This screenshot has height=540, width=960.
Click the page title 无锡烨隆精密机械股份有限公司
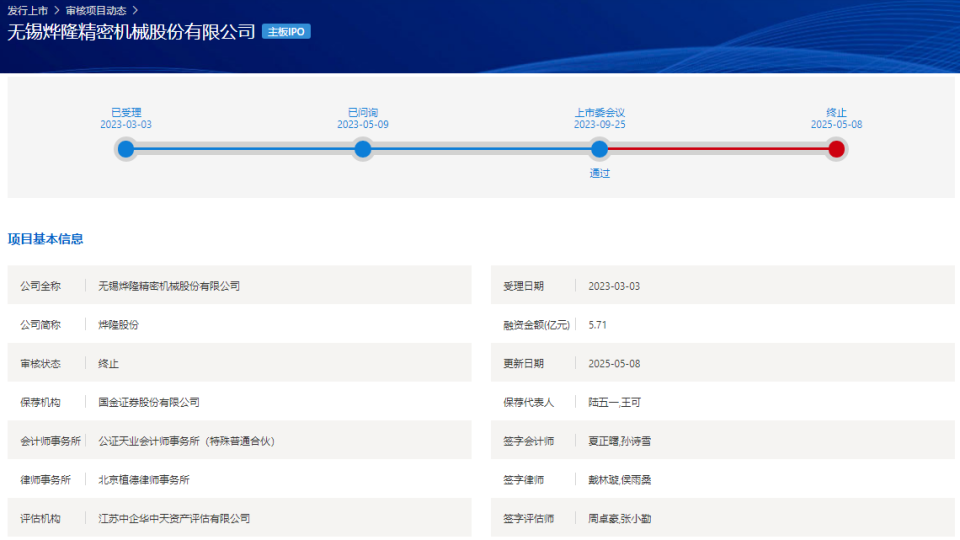pos(131,32)
